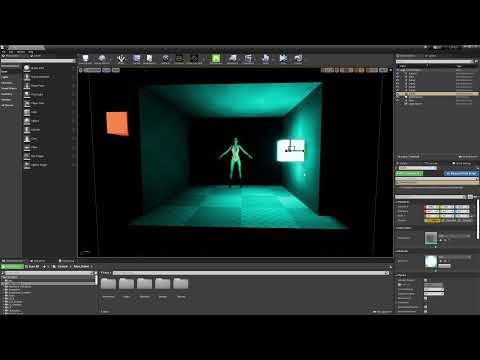480x360 pixels.
Task: Toggle visibility eye of the highlighted outliner row
Action: 398,94
